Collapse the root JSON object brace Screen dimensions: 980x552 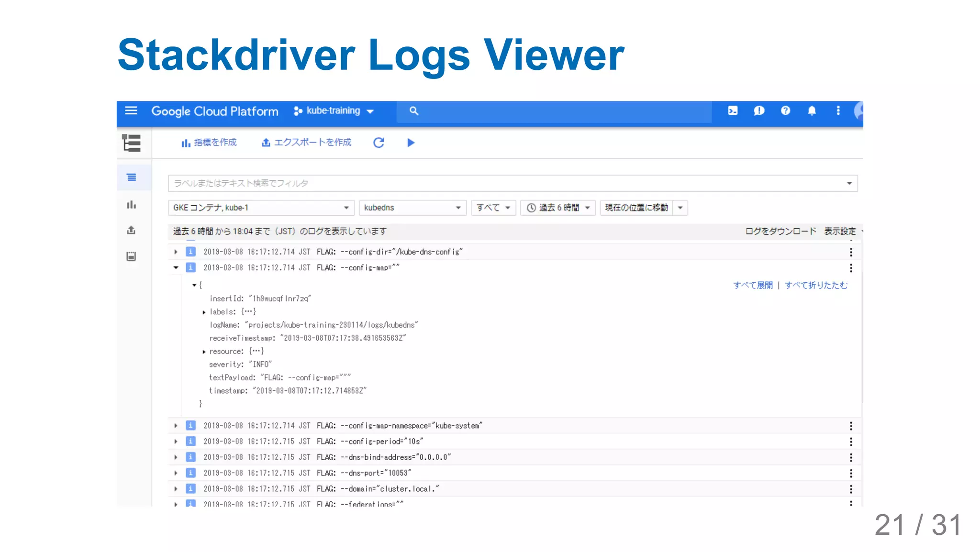pyautogui.click(x=194, y=285)
